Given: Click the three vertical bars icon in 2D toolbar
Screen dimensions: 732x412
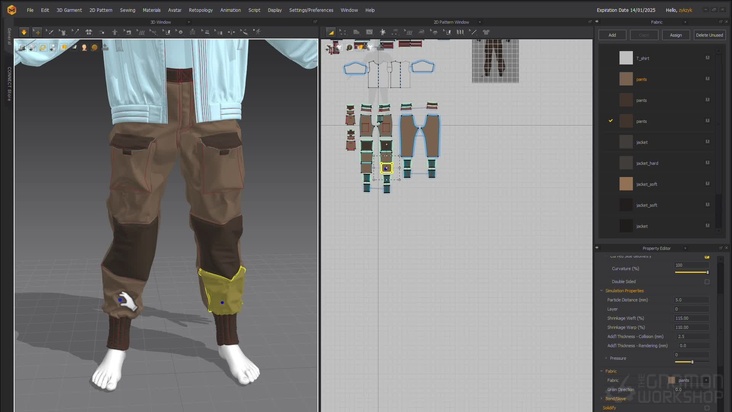Looking at the screenshot, I should (460, 32).
